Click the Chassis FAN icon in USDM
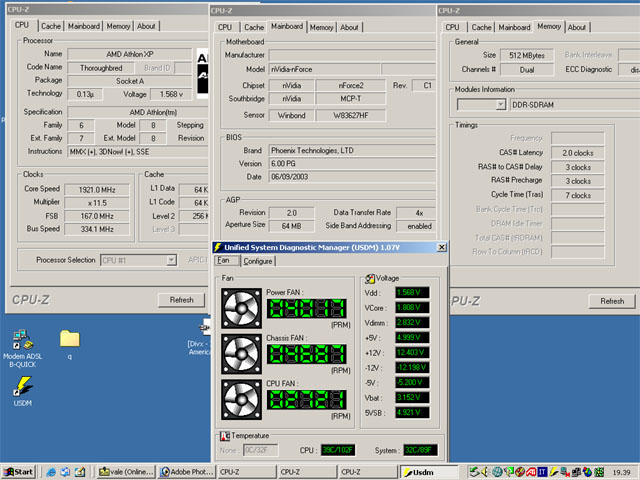640x480 pixels. [241, 354]
